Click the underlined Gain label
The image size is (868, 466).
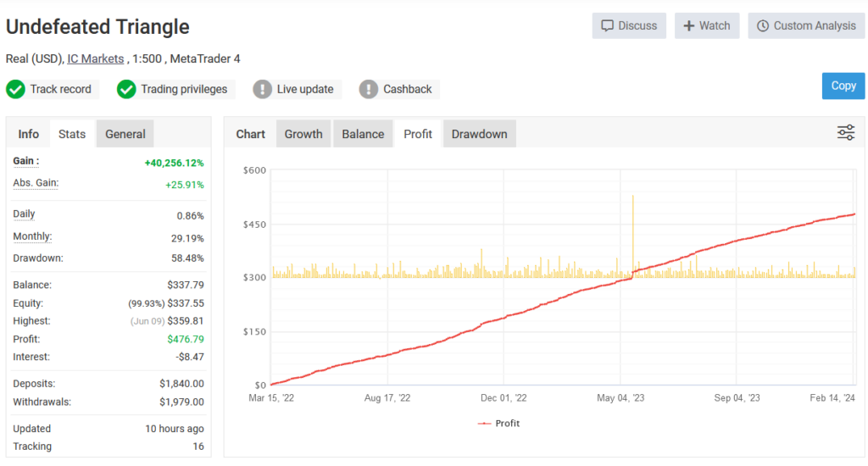coord(25,161)
